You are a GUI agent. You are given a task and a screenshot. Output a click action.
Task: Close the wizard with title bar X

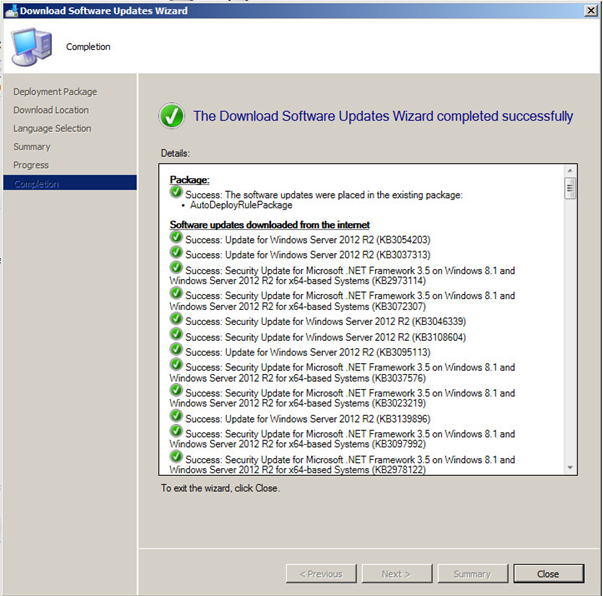click(590, 10)
